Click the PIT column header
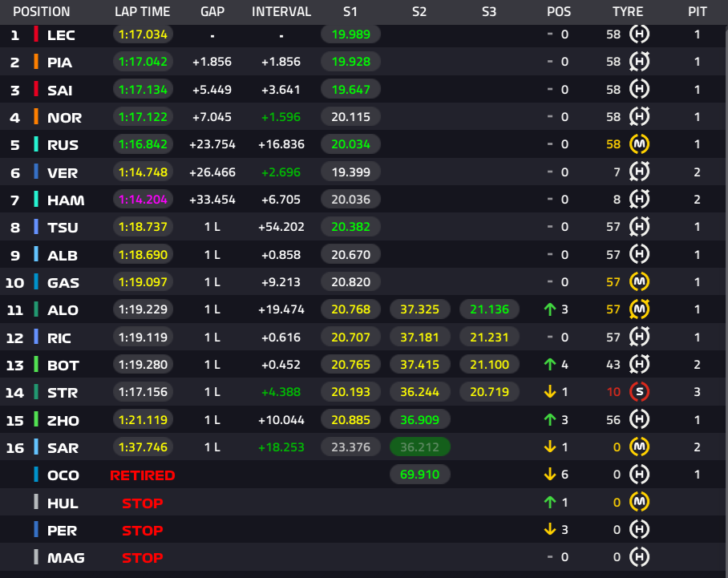Image resolution: width=728 pixels, height=578 pixels. coord(698,11)
